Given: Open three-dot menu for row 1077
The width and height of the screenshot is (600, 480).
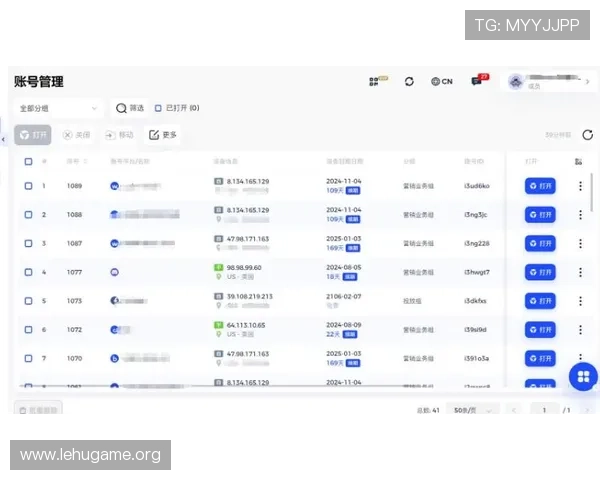Looking at the screenshot, I should [x=580, y=272].
